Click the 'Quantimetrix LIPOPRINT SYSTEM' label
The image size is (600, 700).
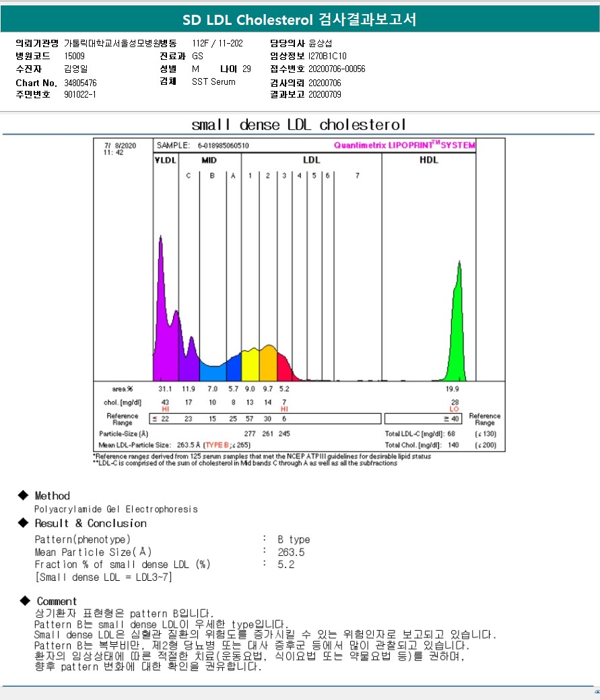pos(404,145)
